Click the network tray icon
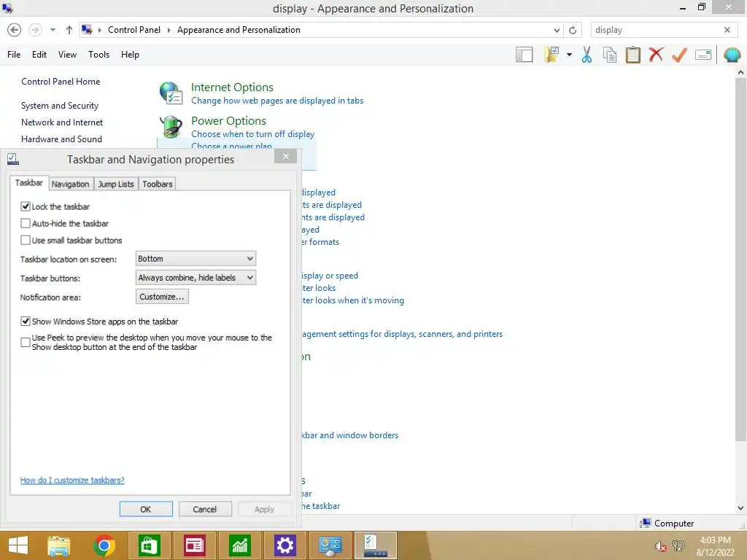Image resolution: width=747 pixels, height=560 pixels. 678,545
